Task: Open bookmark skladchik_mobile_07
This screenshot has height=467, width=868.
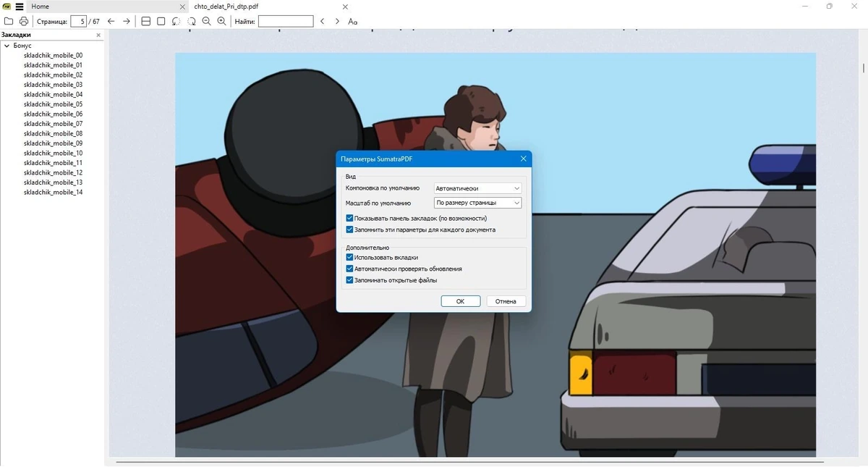Action: coord(53,124)
